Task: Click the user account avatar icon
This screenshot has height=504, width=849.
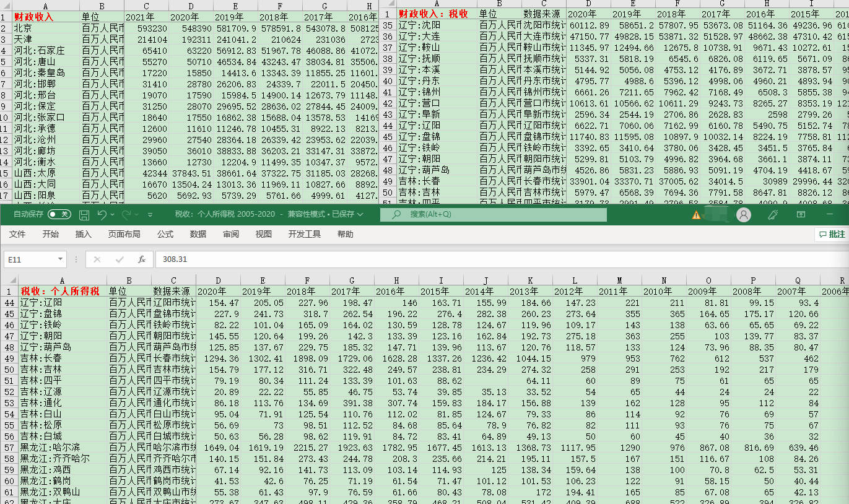Action: tap(744, 214)
